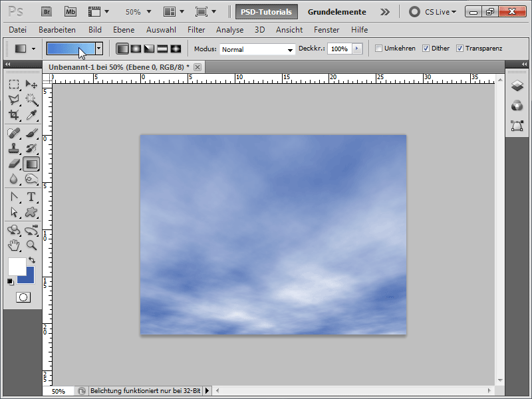Select the Pen tool
The width and height of the screenshot is (532, 399).
(13, 197)
